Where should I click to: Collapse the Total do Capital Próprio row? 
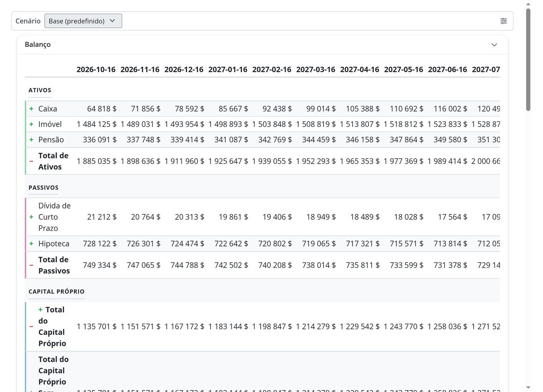[x=31, y=326]
